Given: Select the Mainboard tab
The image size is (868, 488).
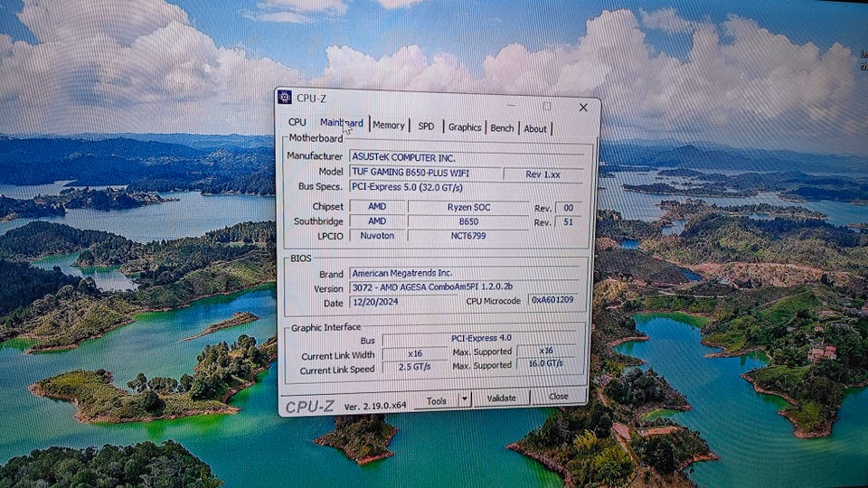Looking at the screenshot, I should 342,123.
